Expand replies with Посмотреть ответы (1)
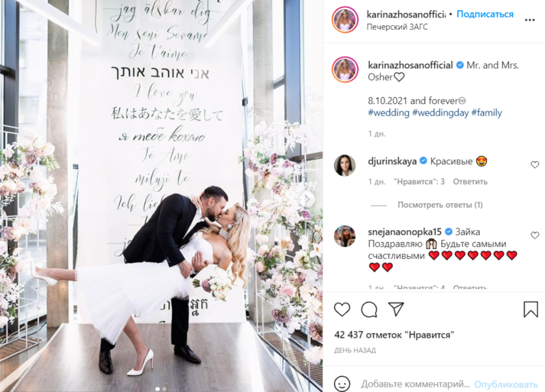The height and width of the screenshot is (392, 545). [440, 205]
